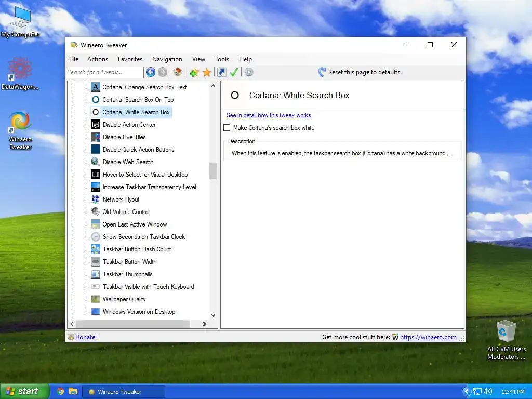Viewport: 532px width, 399px height.
Task: Click the Disable Action Center icon
Action: (x=96, y=125)
